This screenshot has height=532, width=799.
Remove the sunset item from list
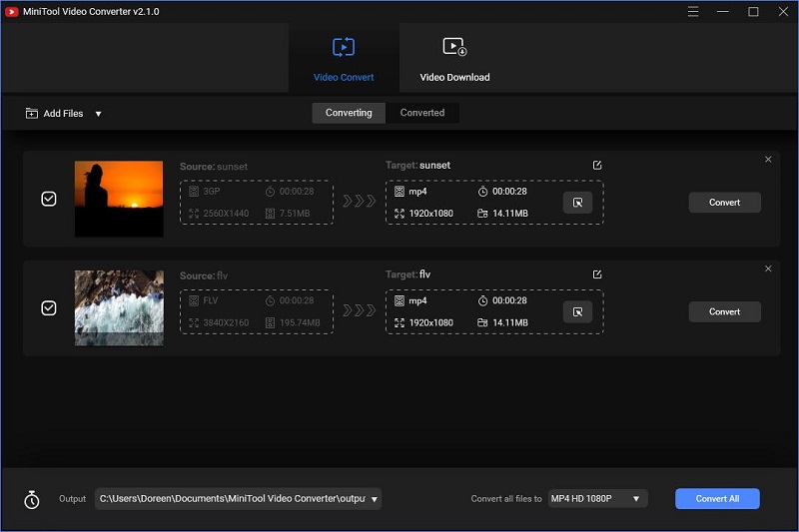(x=768, y=160)
